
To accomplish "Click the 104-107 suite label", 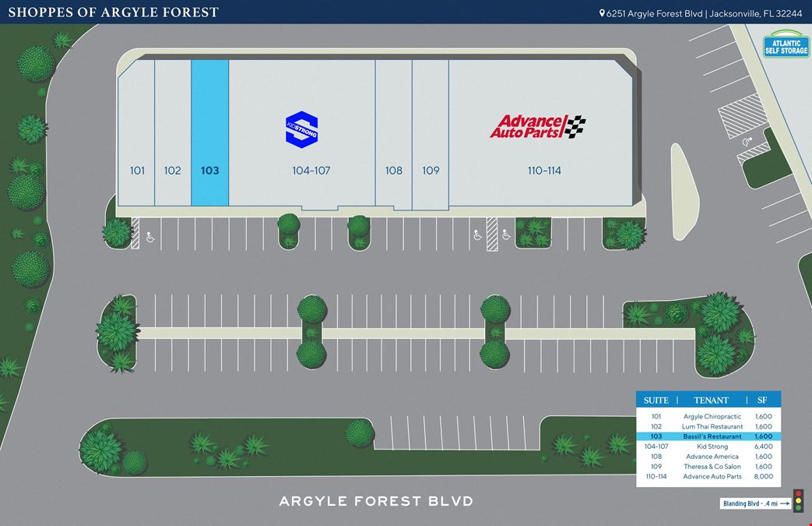I will [311, 171].
